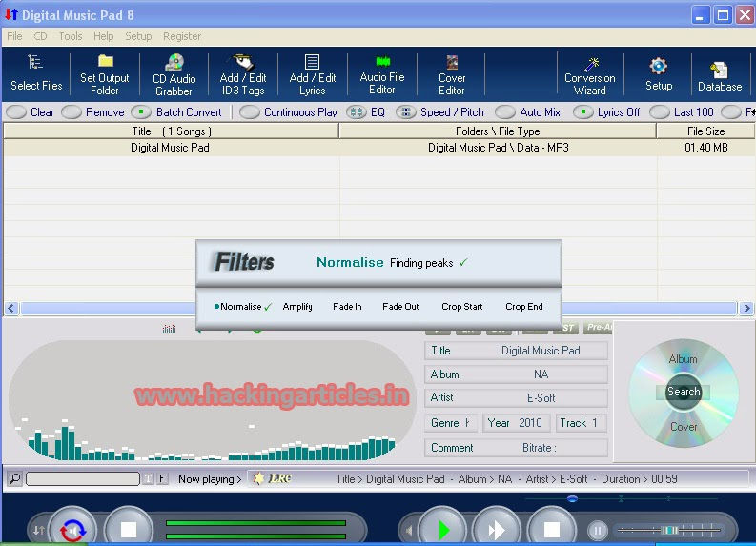The width and height of the screenshot is (756, 546).
Task: Open Add / Edit ID3 Tags
Action: tap(243, 74)
